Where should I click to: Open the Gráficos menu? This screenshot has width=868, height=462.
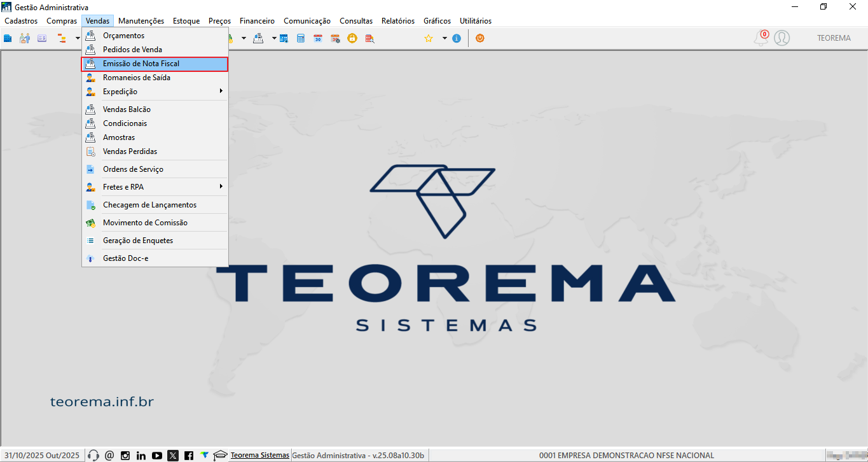(x=437, y=21)
